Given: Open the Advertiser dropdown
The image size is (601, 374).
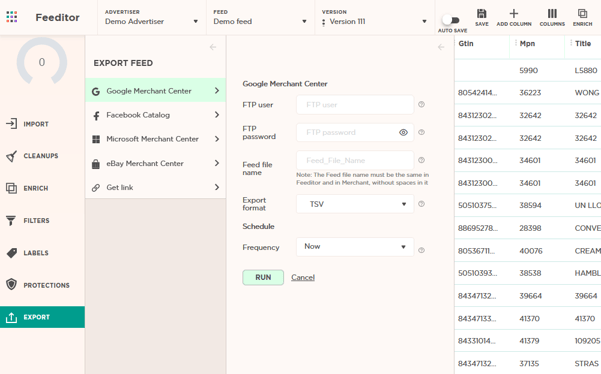Looking at the screenshot, I should click(152, 18).
